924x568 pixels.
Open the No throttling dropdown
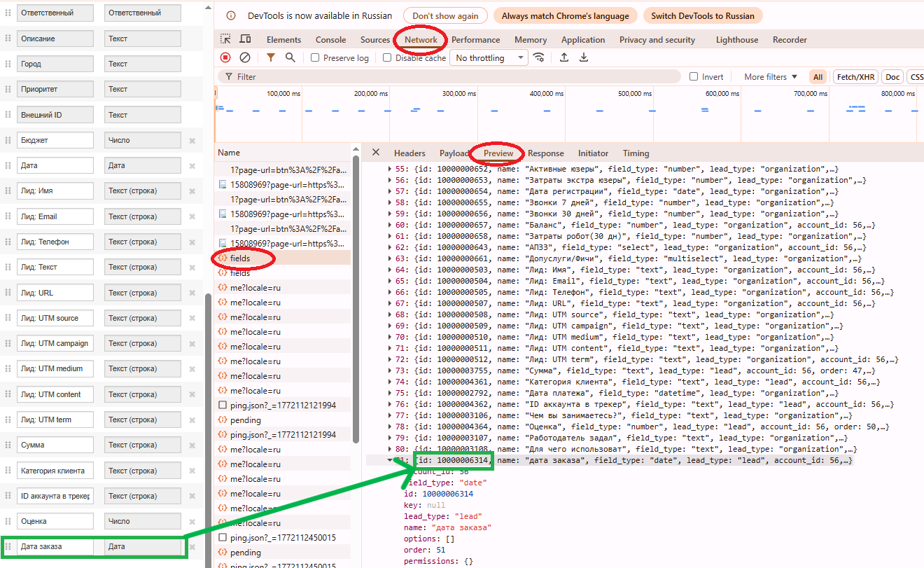point(489,58)
